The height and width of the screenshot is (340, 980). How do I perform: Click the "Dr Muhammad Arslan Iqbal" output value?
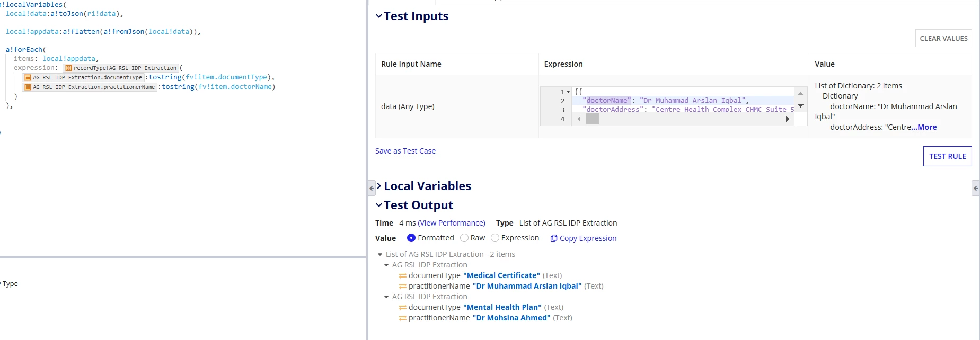pos(527,286)
